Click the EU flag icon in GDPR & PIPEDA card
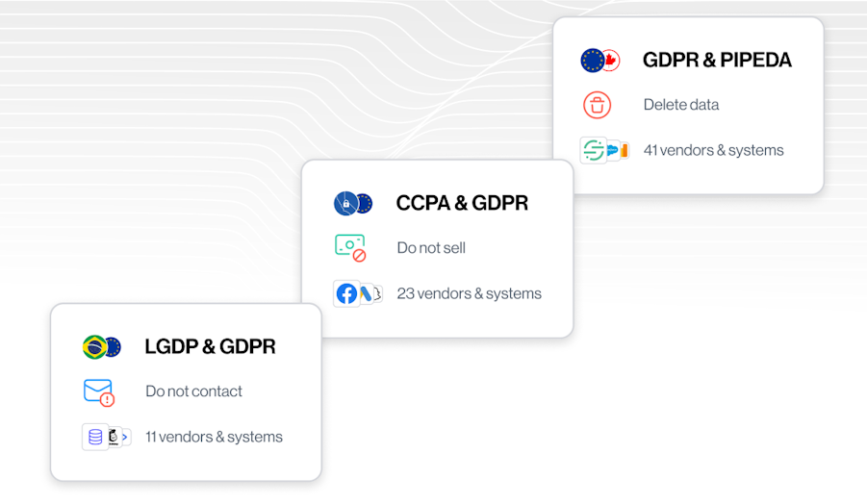Image resolution: width=867 pixels, height=504 pixels. point(592,61)
